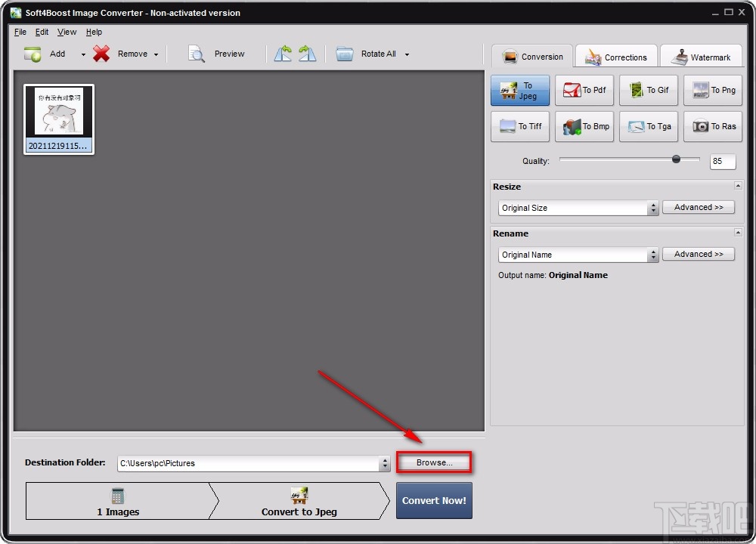
Task: Click the Quality: label
Action: coord(536,162)
